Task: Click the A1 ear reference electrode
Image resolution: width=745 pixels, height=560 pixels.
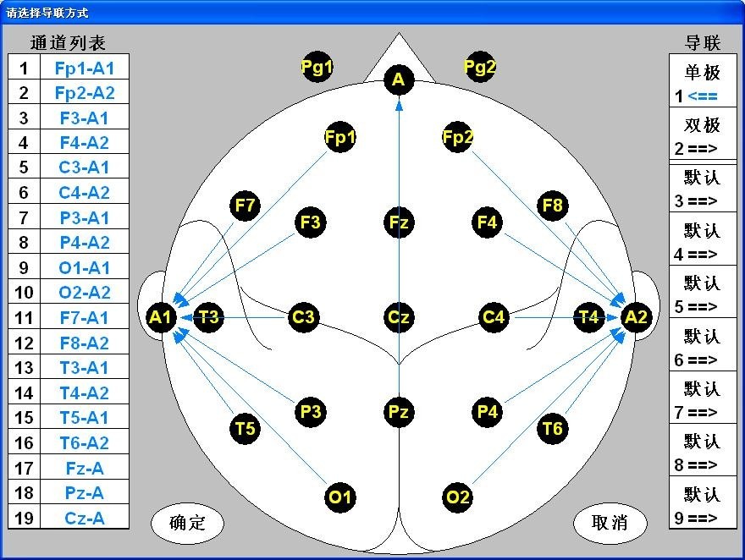Action: tap(162, 318)
